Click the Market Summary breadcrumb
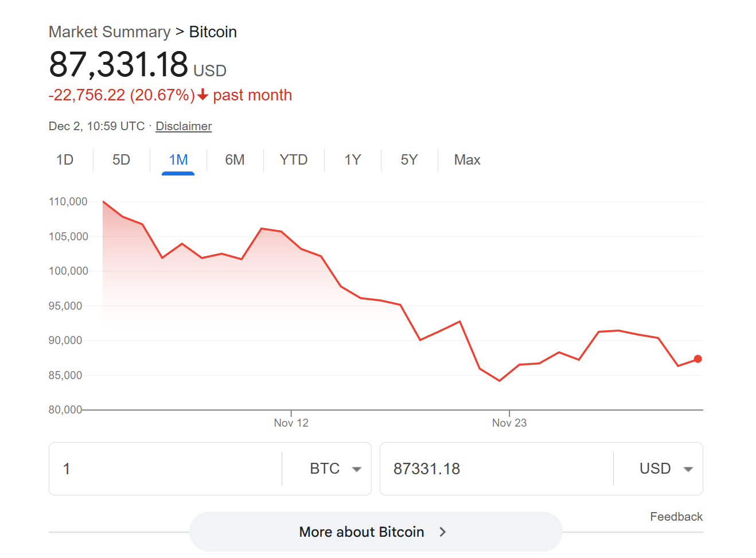 point(110,32)
